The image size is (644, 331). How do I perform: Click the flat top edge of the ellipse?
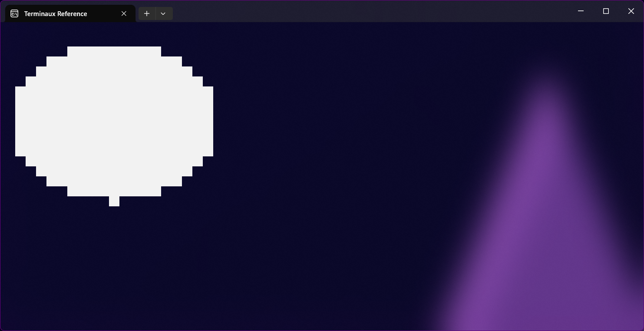tap(114, 49)
